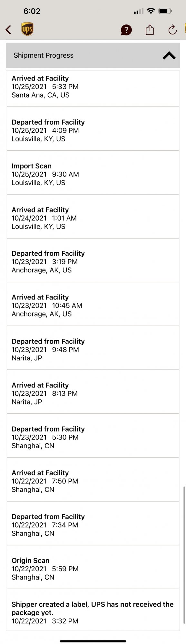Refresh the tracking page

click(172, 30)
